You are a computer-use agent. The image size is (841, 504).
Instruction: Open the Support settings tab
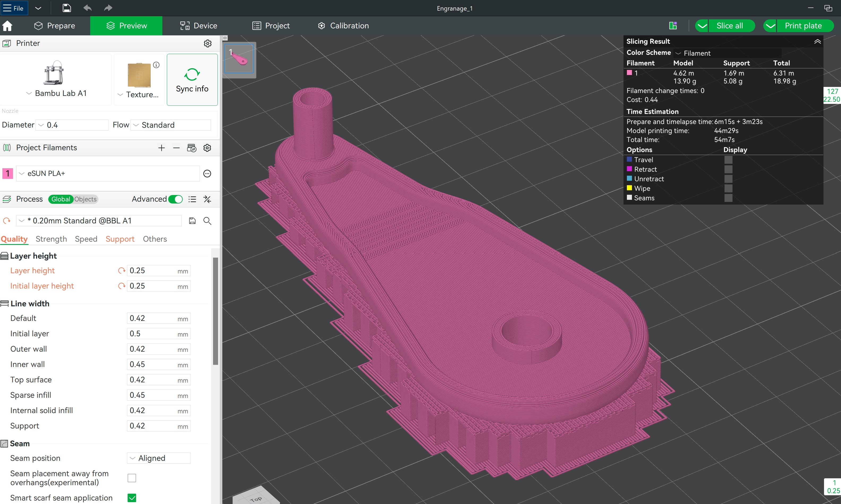[120, 239]
